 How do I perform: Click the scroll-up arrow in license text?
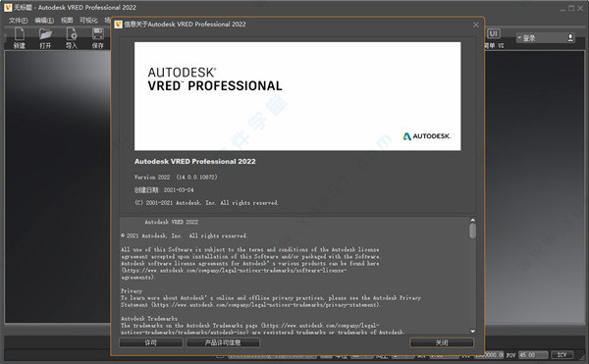click(x=472, y=220)
